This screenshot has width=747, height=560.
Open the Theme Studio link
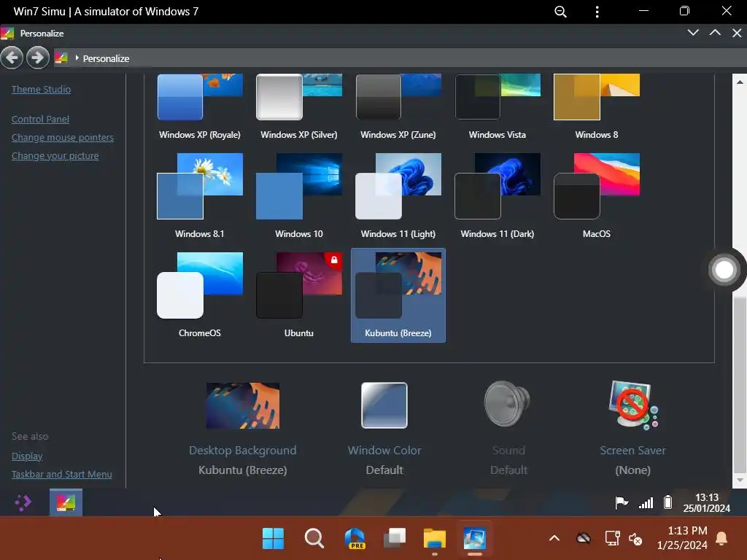(41, 89)
